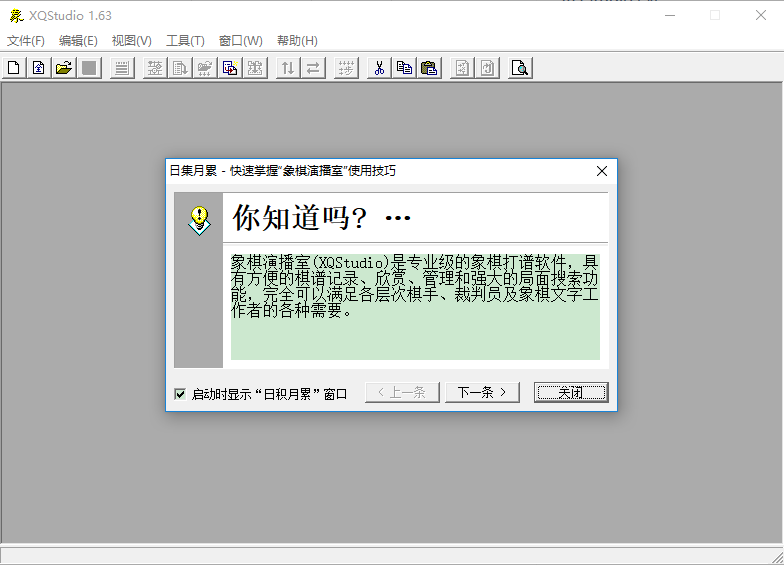
Task: Open the 文件(F) menu
Action: 26,41
